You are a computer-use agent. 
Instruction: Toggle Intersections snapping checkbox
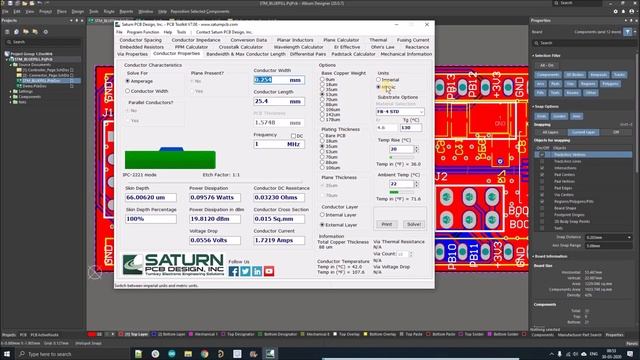pyautogui.click(x=542, y=168)
